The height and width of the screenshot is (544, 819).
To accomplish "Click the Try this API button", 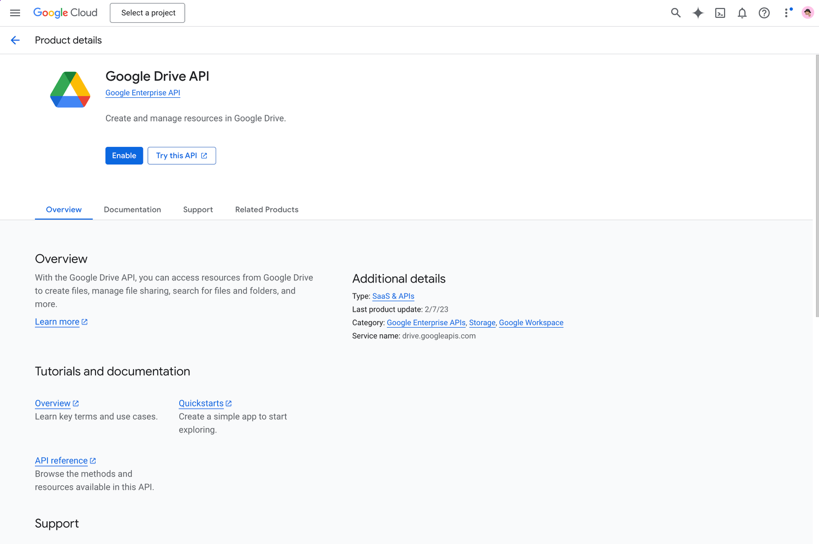I will pyautogui.click(x=181, y=156).
